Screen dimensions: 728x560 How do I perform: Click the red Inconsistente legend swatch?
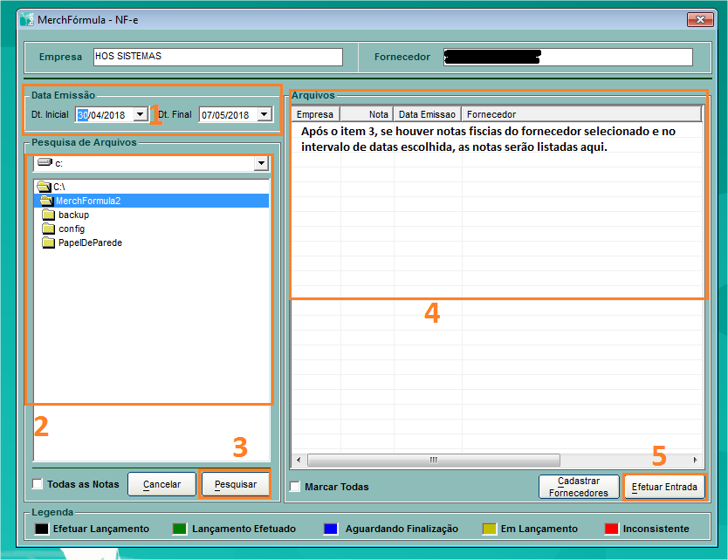click(611, 529)
